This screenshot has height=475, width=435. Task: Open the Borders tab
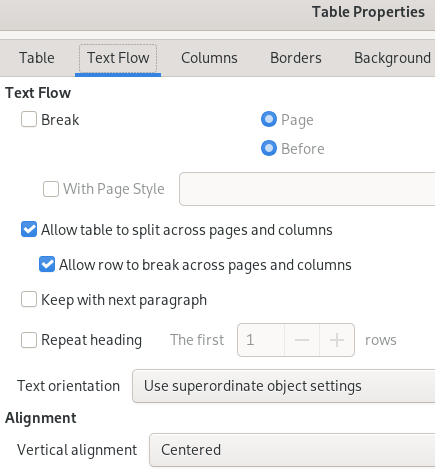[x=296, y=58]
